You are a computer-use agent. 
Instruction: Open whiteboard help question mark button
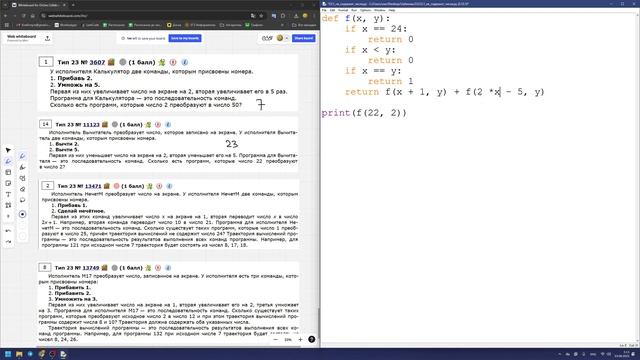(x=311, y=339)
